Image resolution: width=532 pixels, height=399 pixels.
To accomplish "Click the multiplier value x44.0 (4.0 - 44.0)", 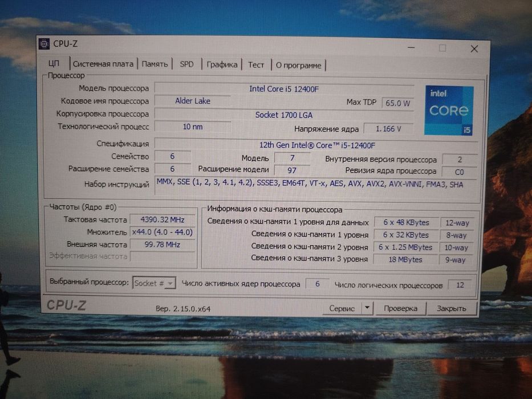I will (163, 232).
